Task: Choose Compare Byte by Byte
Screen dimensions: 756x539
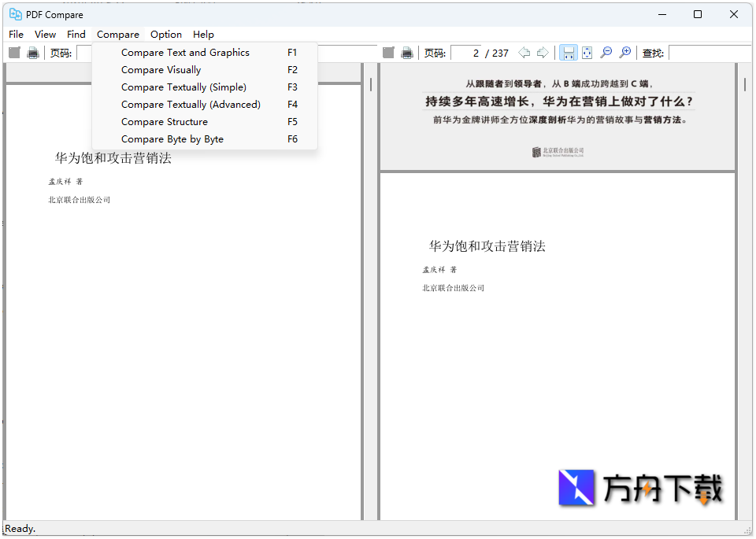Action: (205, 139)
